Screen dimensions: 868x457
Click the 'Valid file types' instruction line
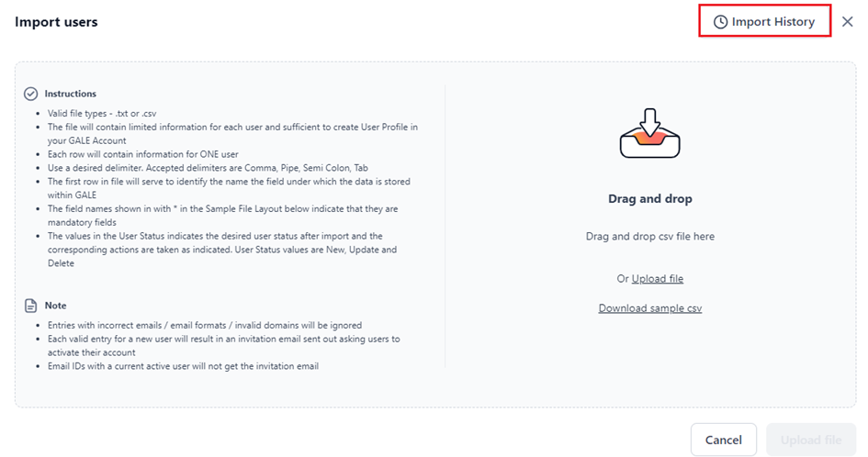[102, 114]
